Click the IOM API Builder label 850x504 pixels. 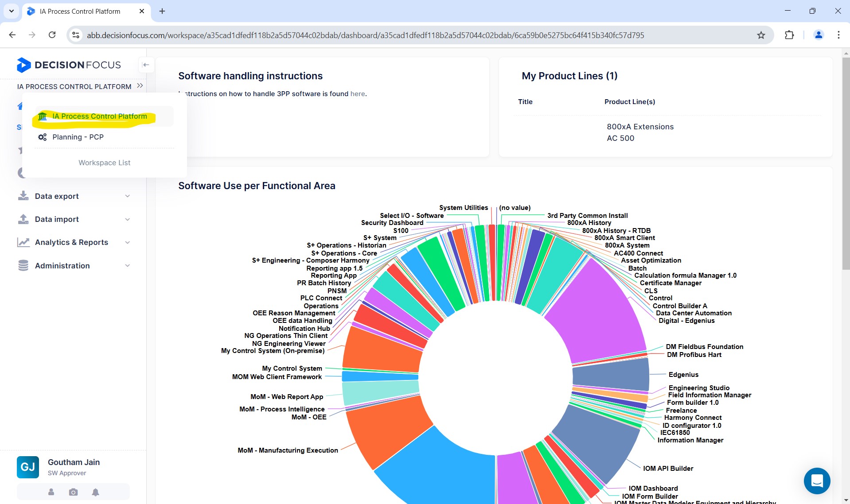coord(668,469)
